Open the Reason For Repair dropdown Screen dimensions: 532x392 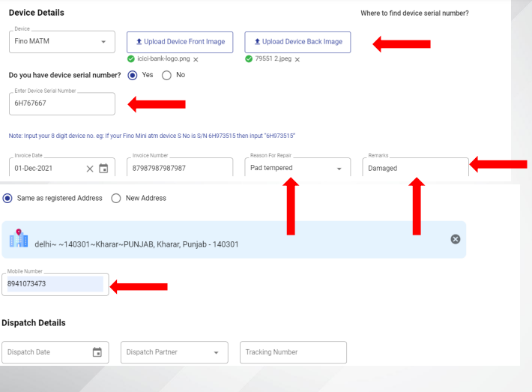coord(297,168)
